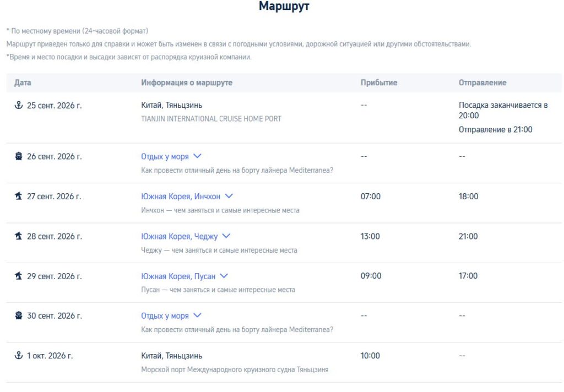564x392 pixels.
Task: Click the Отправление column header
Action: (x=482, y=83)
